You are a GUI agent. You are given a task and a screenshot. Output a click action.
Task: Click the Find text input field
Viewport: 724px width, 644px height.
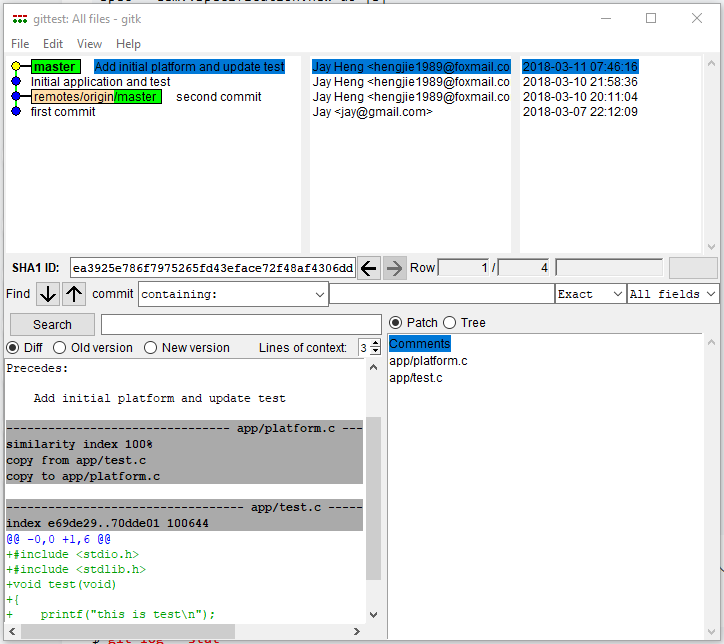[441, 294]
